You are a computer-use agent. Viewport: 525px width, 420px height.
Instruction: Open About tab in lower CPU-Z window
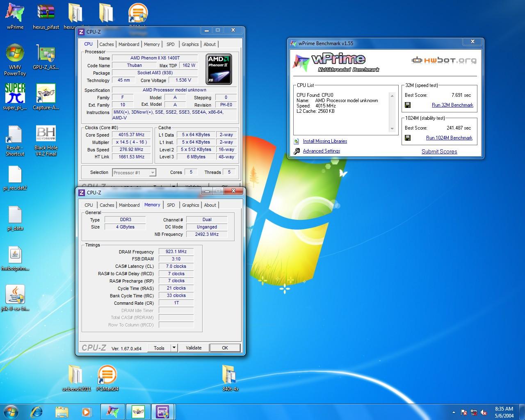210,205
